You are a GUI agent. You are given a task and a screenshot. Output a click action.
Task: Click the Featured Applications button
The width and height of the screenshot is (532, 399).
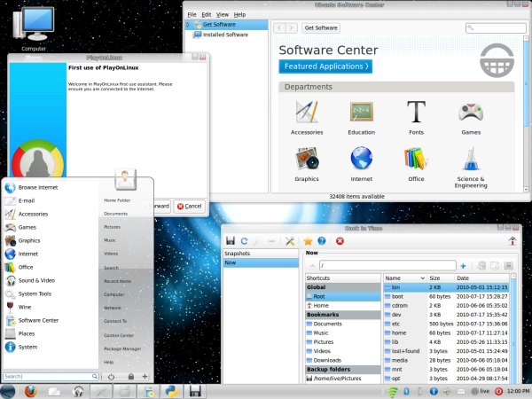click(x=325, y=66)
